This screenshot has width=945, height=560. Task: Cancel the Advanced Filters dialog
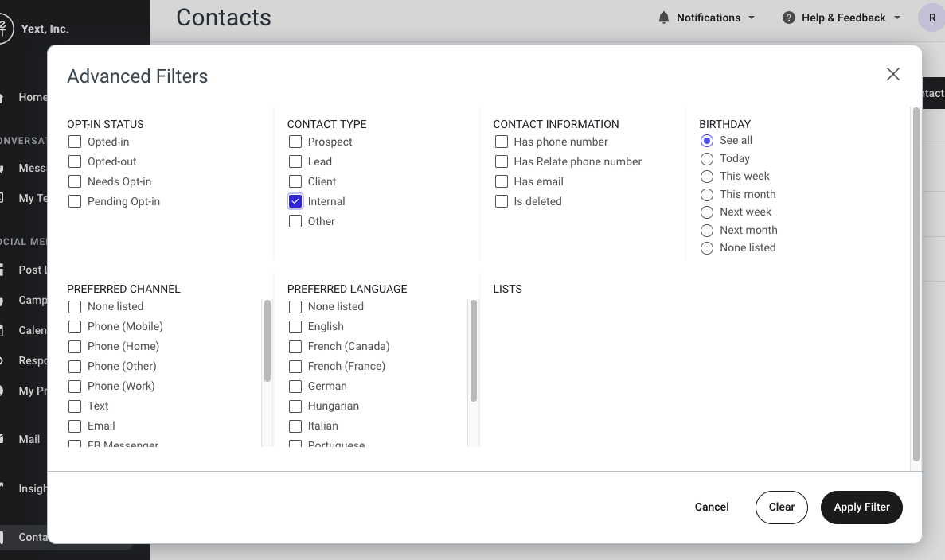(x=711, y=507)
